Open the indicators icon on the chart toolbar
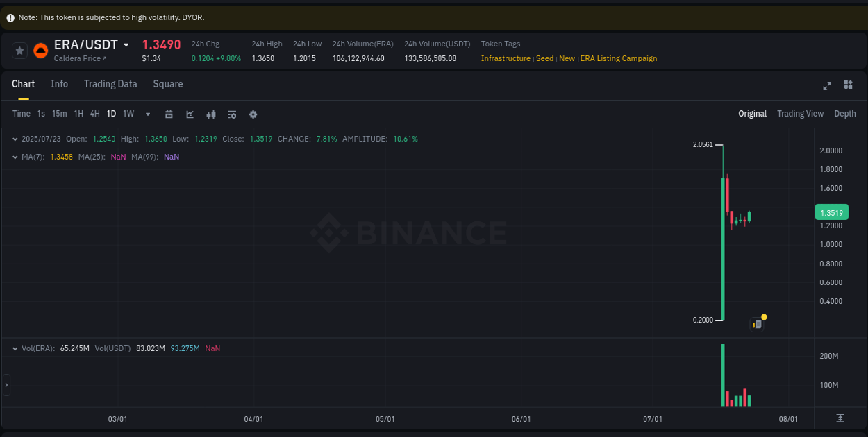Image resolution: width=868 pixels, height=437 pixels. (210, 114)
